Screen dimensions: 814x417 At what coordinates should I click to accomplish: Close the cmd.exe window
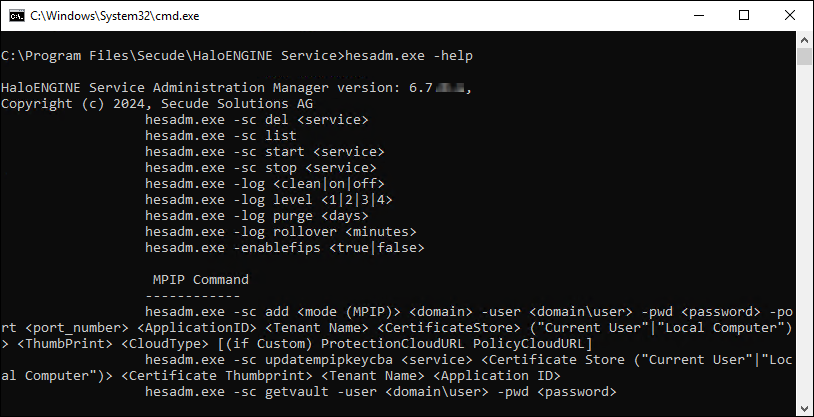click(x=789, y=15)
